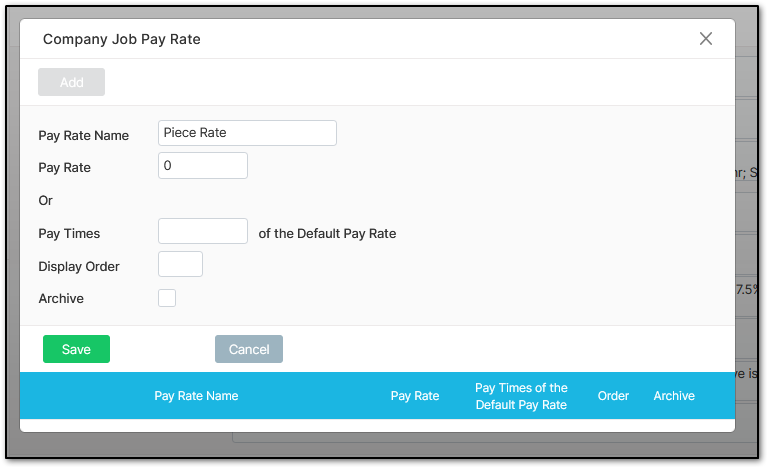Click the Pay Rate Name text field
This screenshot has height=468, width=768.
pyautogui.click(x=247, y=133)
